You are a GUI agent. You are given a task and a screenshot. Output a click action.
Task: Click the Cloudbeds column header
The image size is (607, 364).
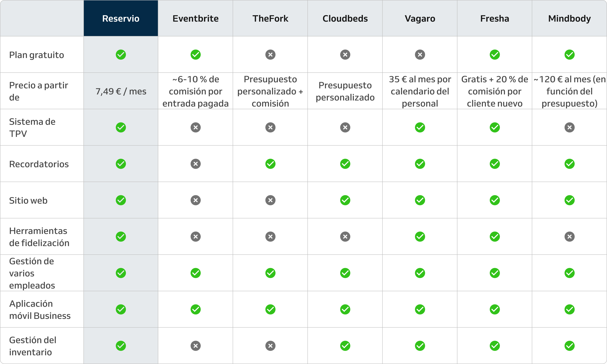[345, 18]
